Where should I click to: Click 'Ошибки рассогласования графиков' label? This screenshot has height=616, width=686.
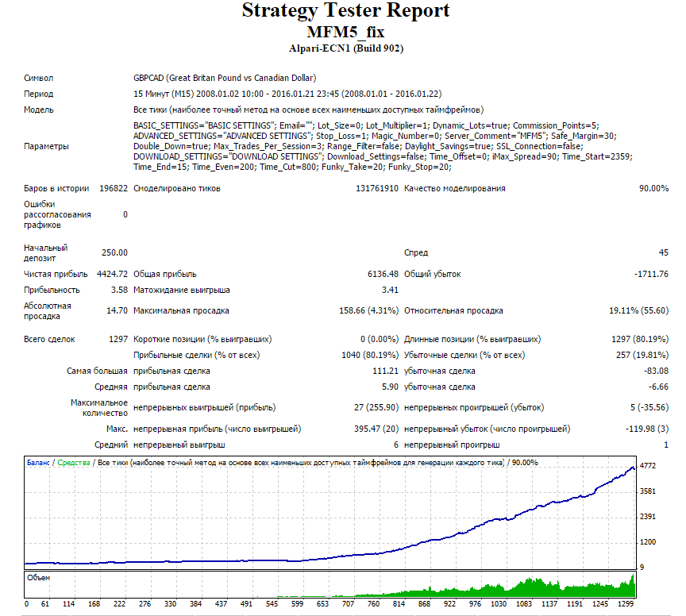coord(57,215)
